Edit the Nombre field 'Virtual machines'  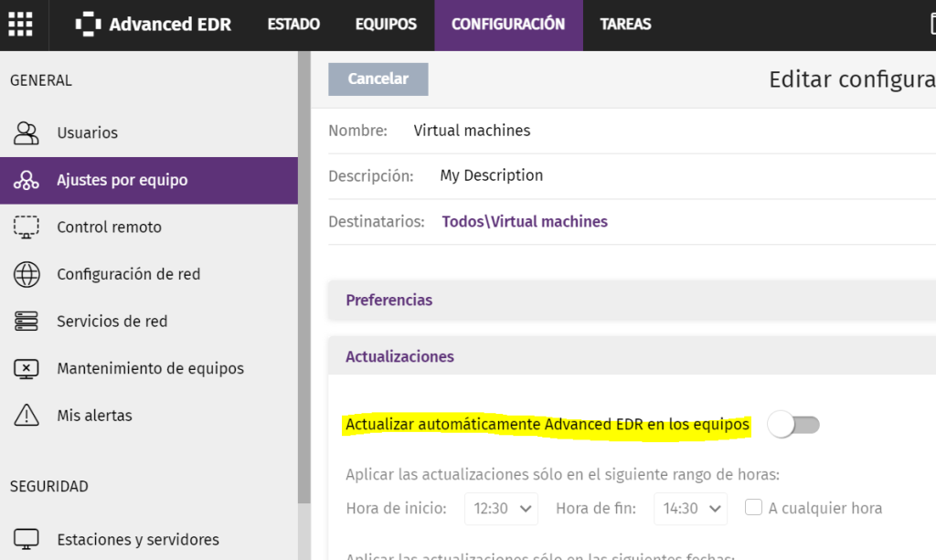(472, 131)
